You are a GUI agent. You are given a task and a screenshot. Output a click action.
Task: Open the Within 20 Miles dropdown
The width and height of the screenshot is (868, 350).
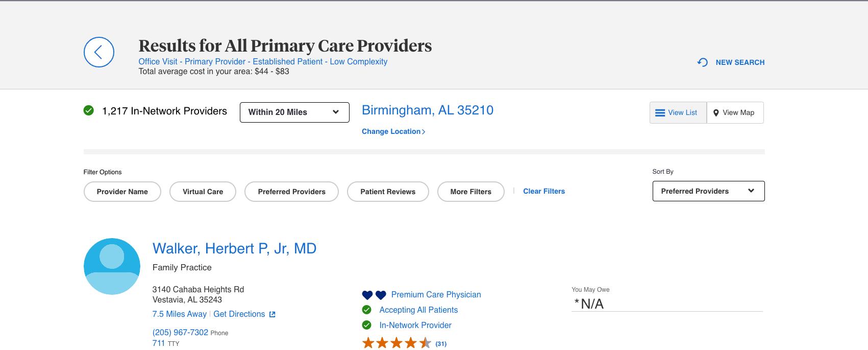(x=294, y=112)
